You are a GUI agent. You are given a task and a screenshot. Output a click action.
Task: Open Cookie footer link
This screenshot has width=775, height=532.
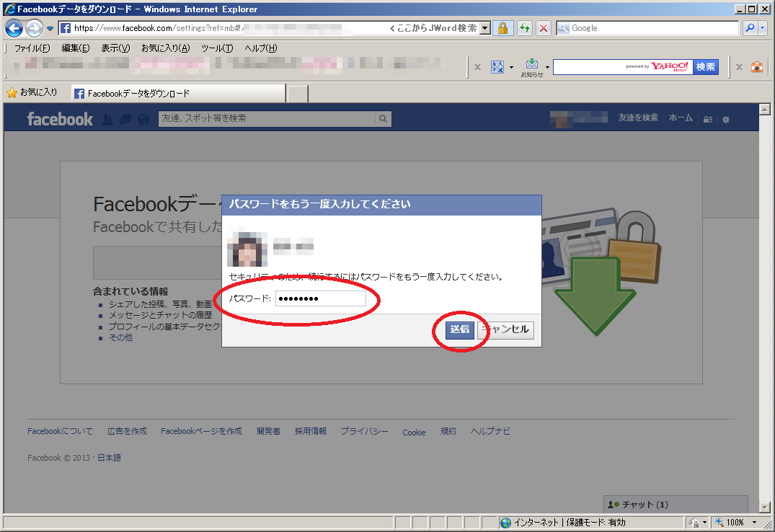[x=414, y=432]
